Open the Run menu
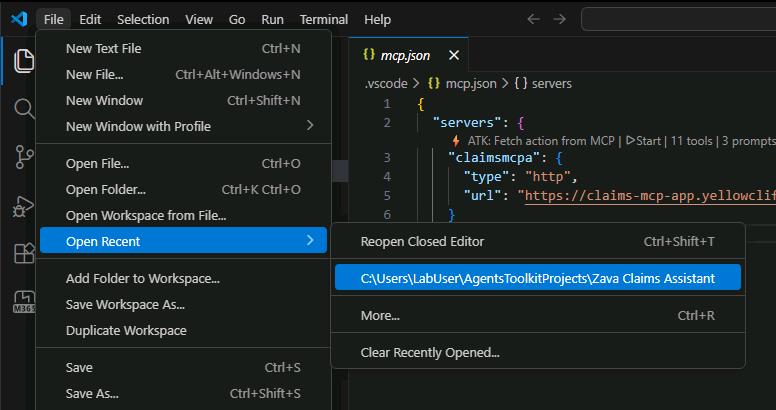The image size is (776, 410). (273, 19)
